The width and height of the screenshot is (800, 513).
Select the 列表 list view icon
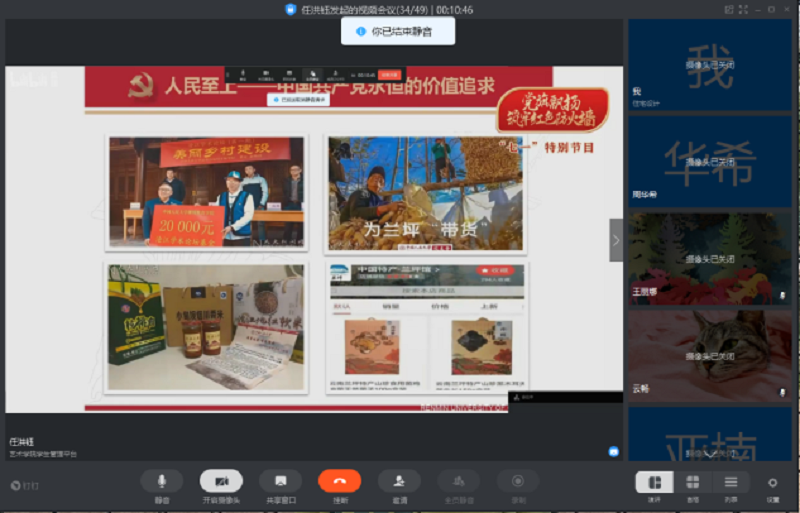click(731, 482)
